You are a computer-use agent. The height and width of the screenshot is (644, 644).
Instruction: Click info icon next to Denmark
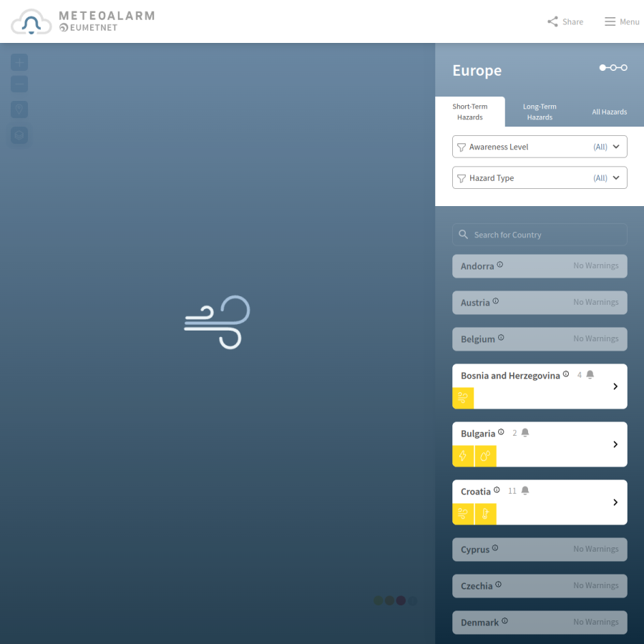click(504, 621)
